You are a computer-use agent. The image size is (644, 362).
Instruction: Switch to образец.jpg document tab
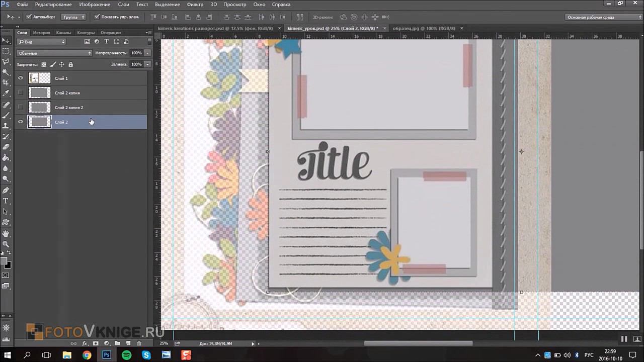point(423,29)
